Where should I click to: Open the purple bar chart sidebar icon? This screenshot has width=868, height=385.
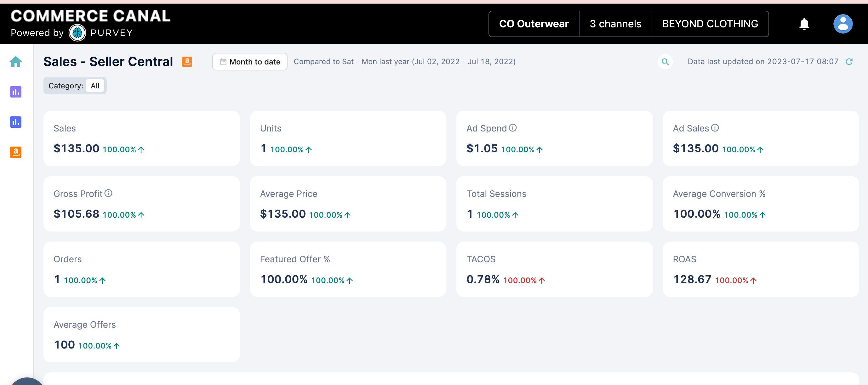coord(15,92)
